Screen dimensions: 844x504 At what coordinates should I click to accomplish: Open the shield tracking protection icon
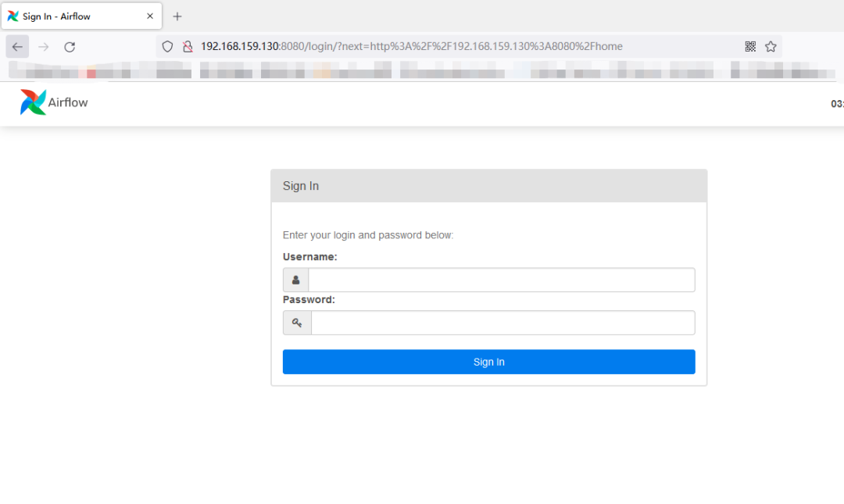coord(167,47)
